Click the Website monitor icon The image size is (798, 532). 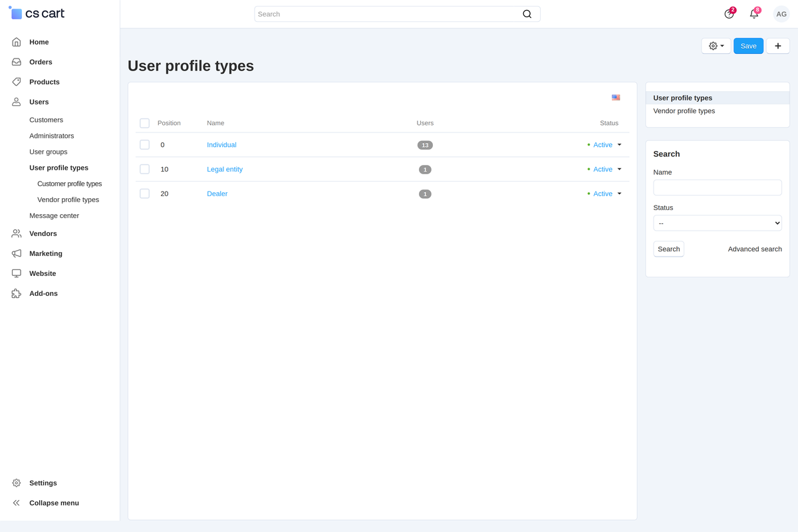(17, 273)
